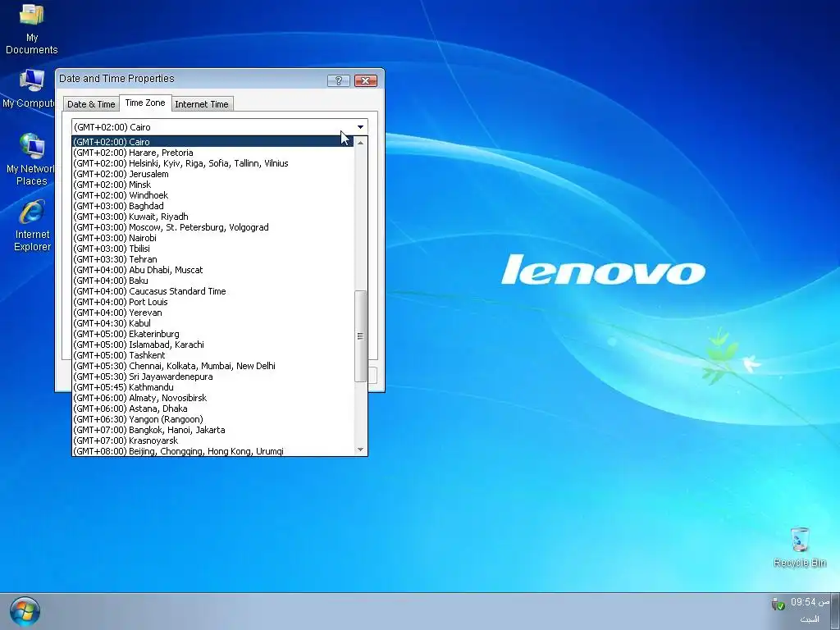Pick (GMT+07:00) Krasnoyarsk
This screenshot has height=630, width=840.
212,441
